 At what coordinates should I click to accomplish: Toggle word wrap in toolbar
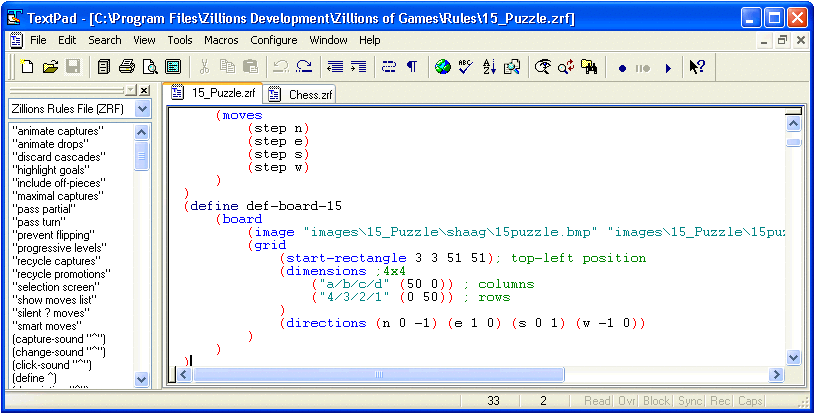(x=389, y=67)
